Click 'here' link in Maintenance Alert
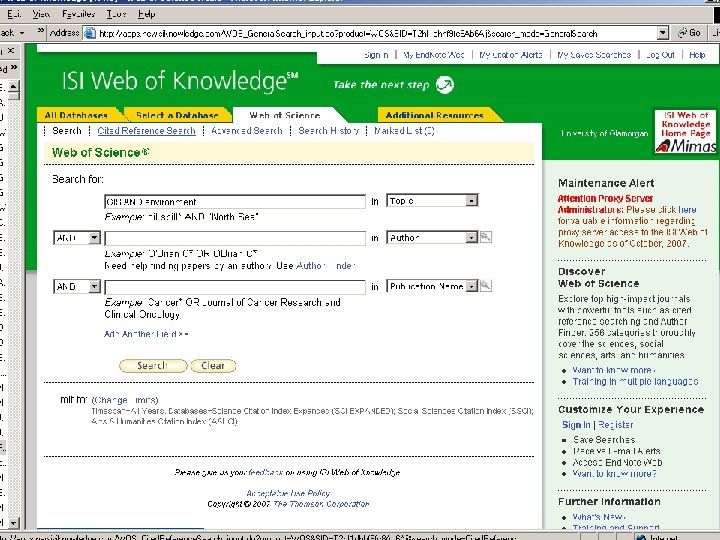720x540 pixels. [x=687, y=209]
